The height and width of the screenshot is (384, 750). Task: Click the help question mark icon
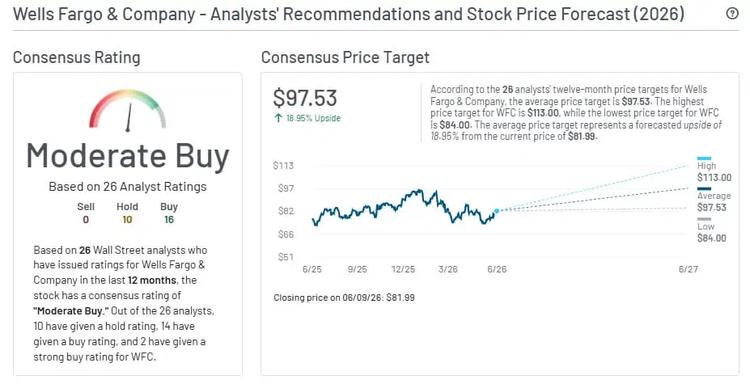pos(732,14)
